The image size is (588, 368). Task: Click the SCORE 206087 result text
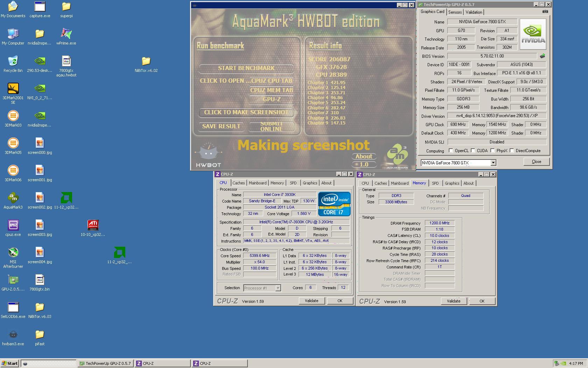(x=329, y=59)
